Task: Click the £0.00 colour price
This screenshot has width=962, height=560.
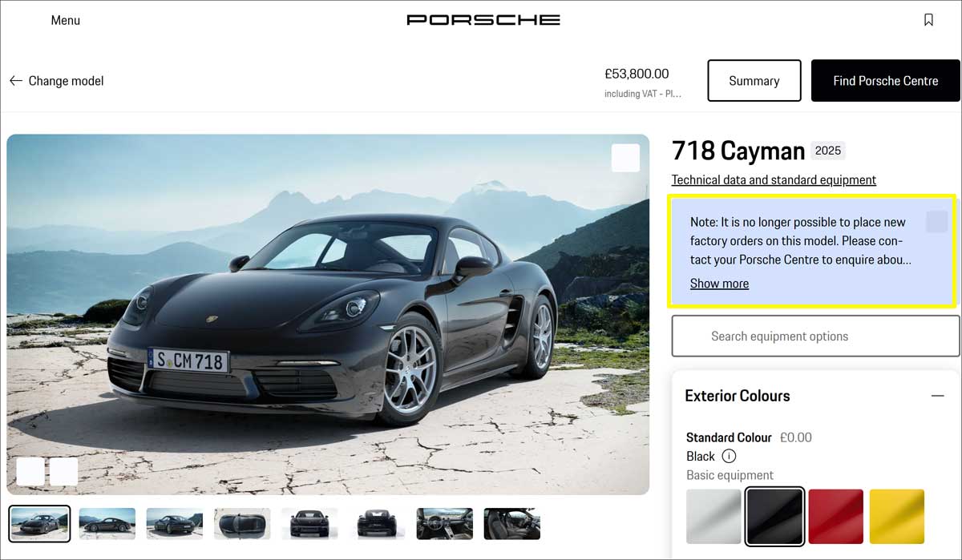Action: pyautogui.click(x=796, y=437)
